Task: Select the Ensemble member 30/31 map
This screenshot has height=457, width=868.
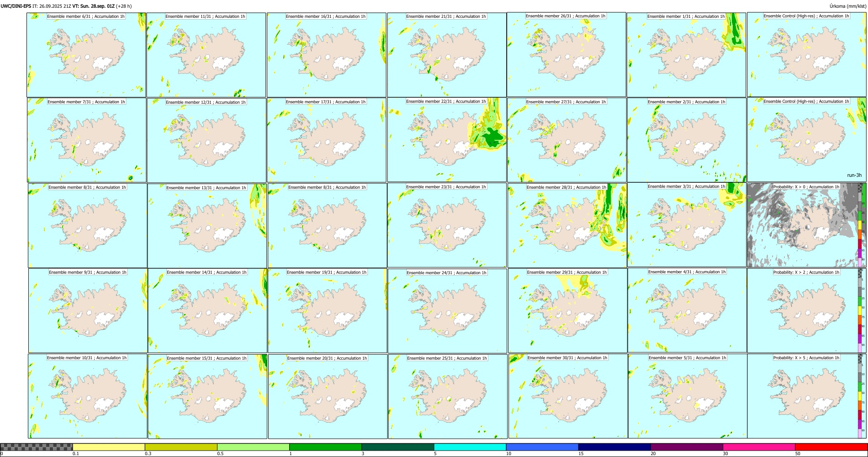Action: pyautogui.click(x=568, y=396)
